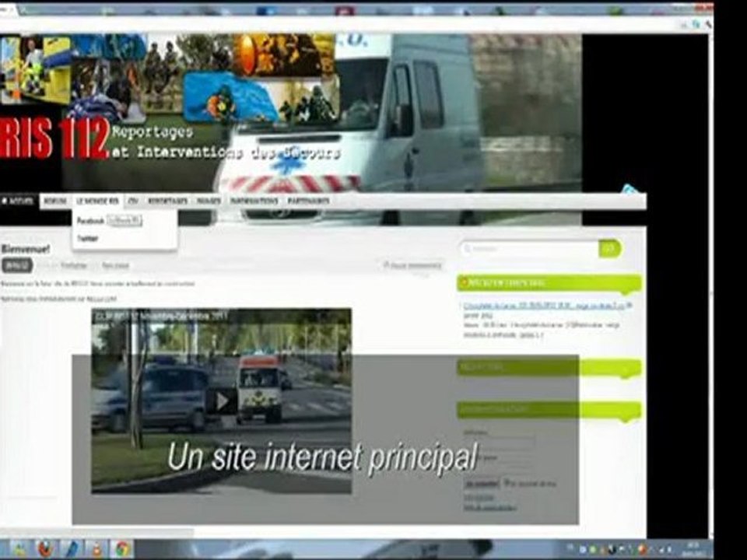Toggle the remember me checkbox
Screen dimensions: 747x560
(508, 483)
